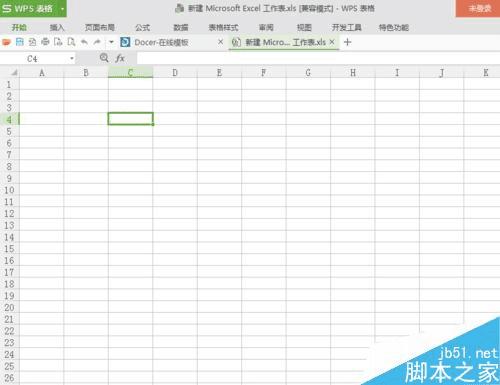
Task: Open the 页面布局 ribbon tab
Action: pos(99,27)
